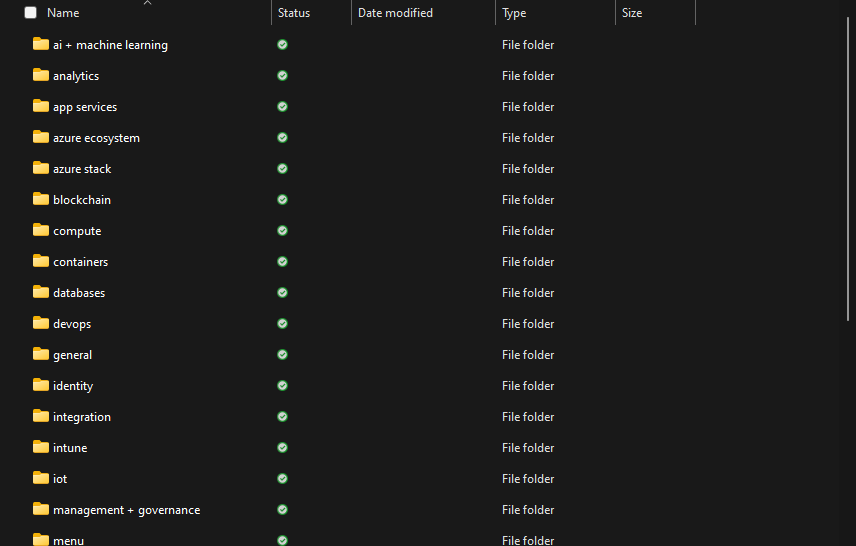
Task: Select the app services folder icon
Action: 40,106
